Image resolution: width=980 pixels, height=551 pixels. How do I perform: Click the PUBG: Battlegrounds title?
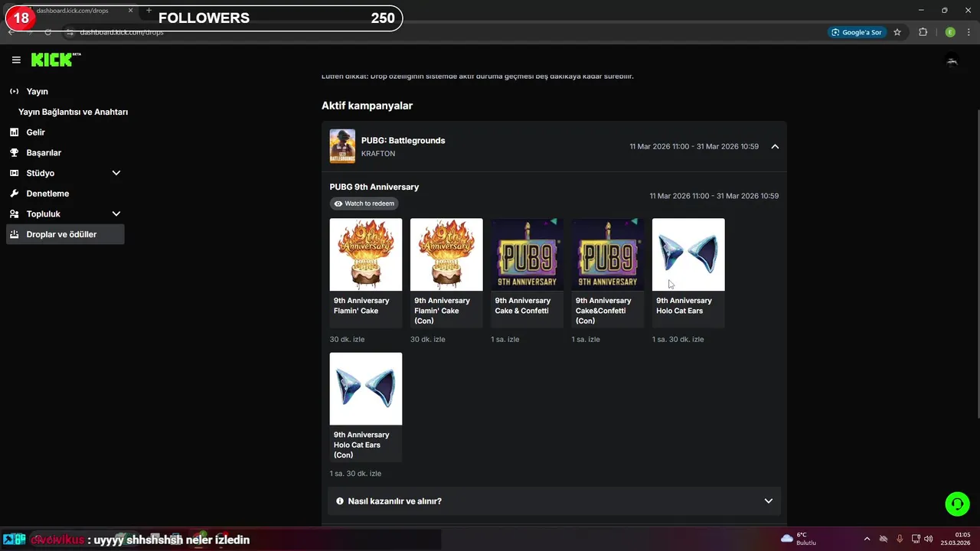click(403, 140)
